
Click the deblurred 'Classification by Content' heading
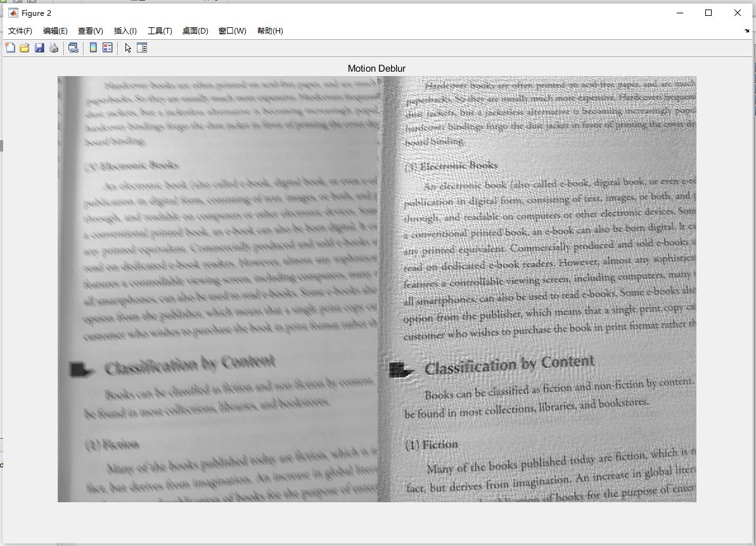(x=509, y=365)
